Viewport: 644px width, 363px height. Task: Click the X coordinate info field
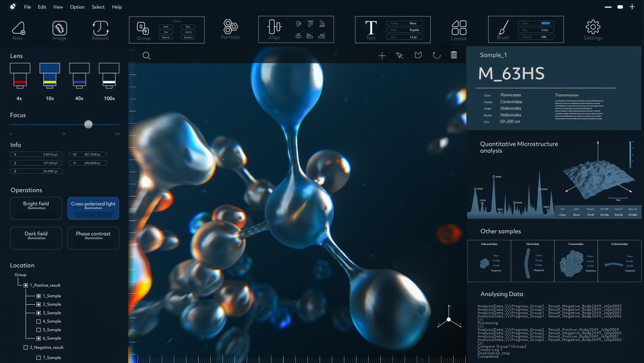pyautogui.click(x=36, y=155)
